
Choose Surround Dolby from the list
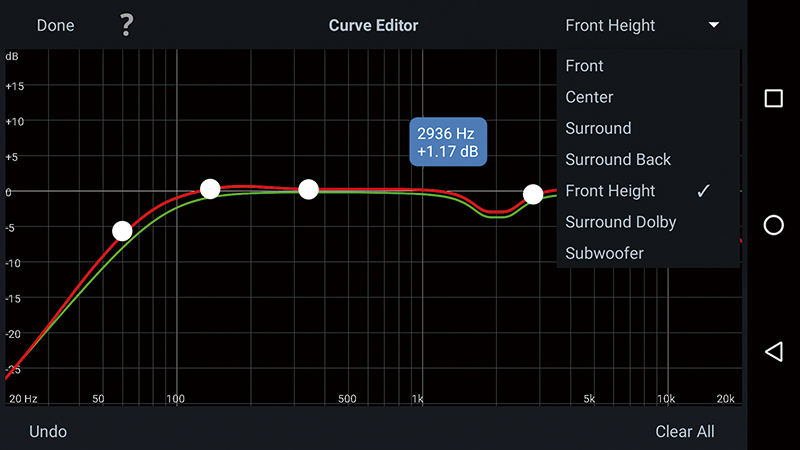pyautogui.click(x=620, y=222)
